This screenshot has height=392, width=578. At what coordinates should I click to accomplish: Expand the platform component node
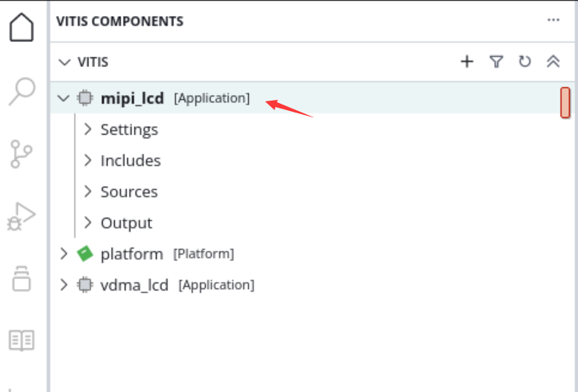(64, 253)
